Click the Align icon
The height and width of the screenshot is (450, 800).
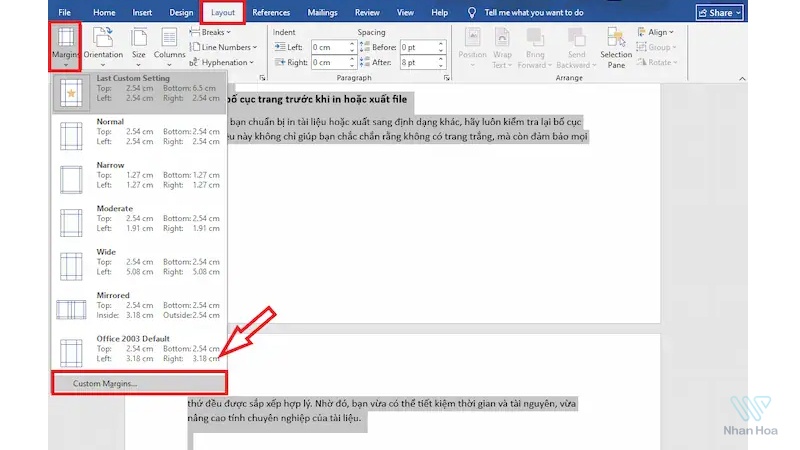[641, 32]
